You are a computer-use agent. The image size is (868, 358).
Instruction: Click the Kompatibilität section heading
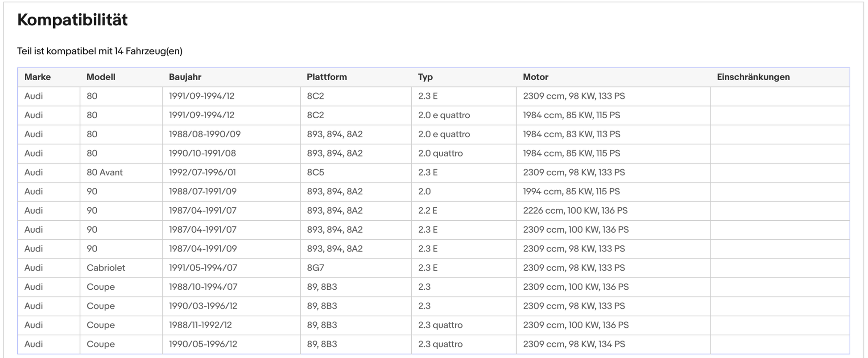point(72,20)
